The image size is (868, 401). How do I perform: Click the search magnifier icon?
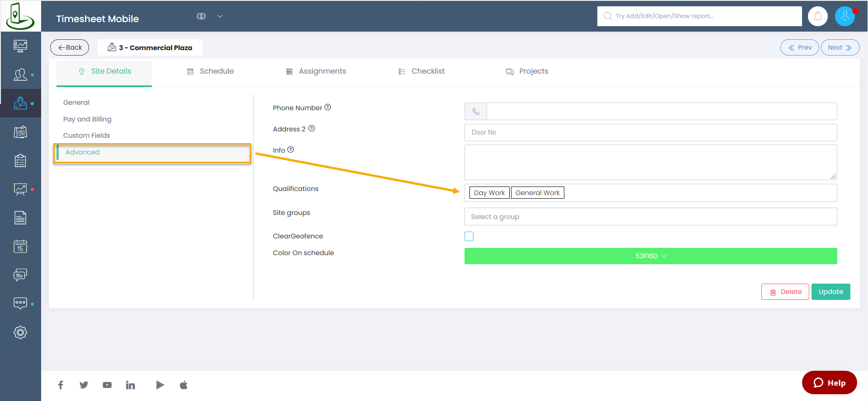608,16
